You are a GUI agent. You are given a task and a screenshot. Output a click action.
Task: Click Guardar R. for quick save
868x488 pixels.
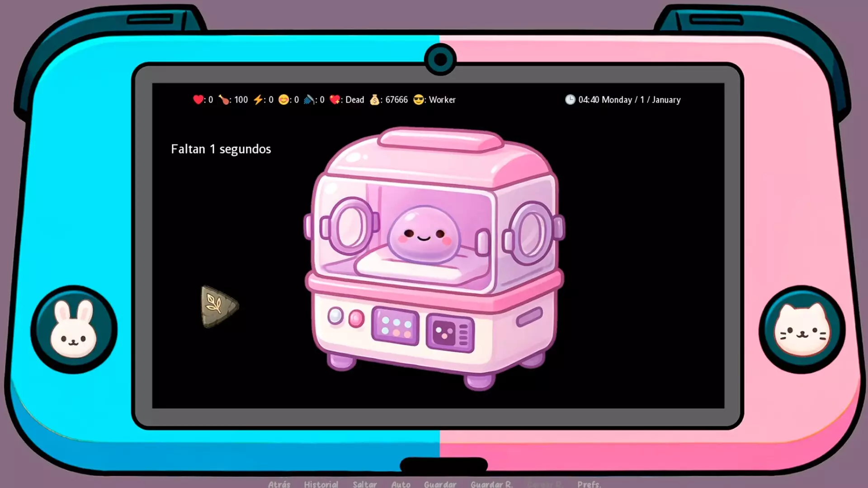(x=491, y=484)
